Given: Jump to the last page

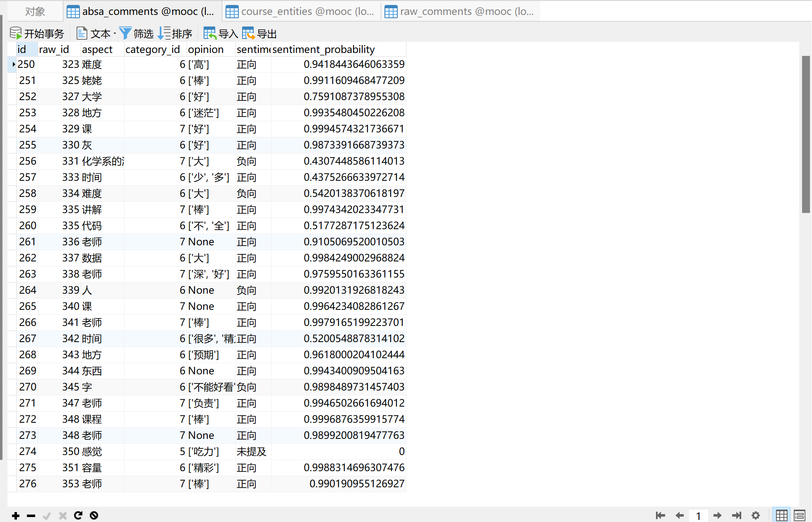Looking at the screenshot, I should tap(737, 515).
